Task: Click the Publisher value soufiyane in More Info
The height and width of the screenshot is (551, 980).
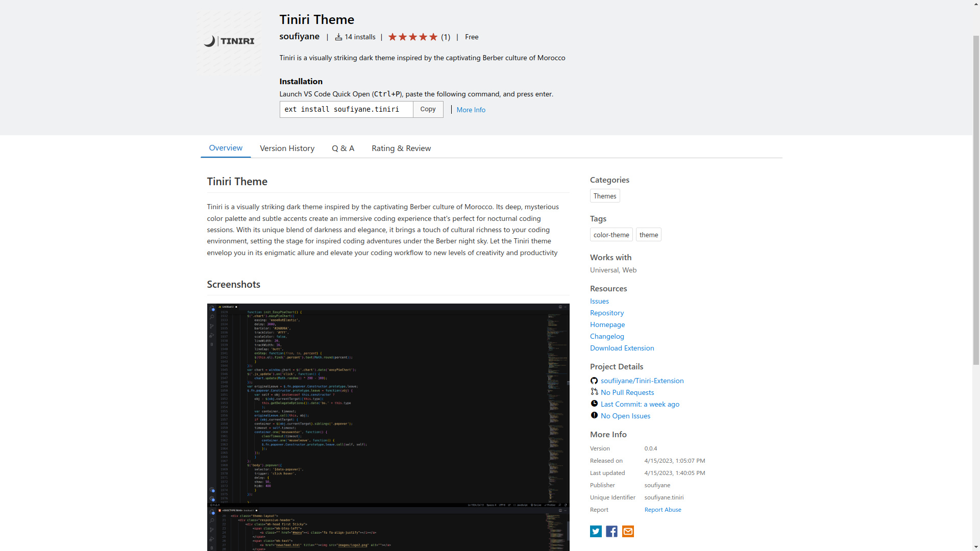Action: (657, 485)
